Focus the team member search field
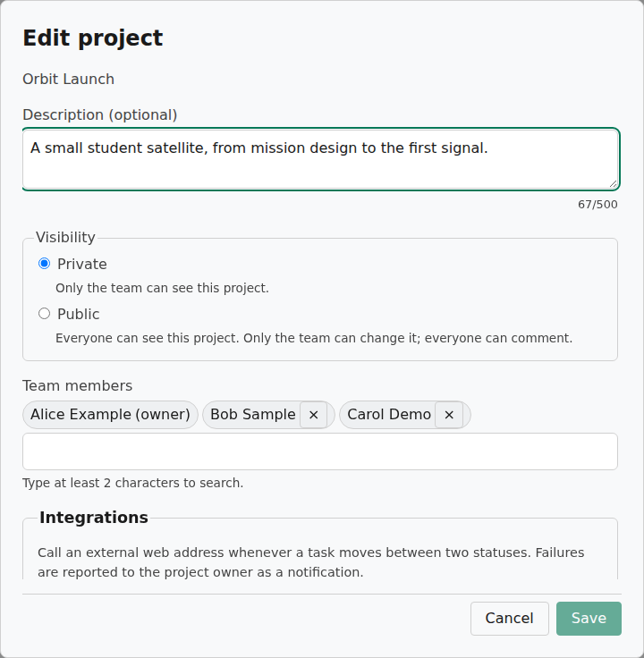This screenshot has height=658, width=644. 320,451
